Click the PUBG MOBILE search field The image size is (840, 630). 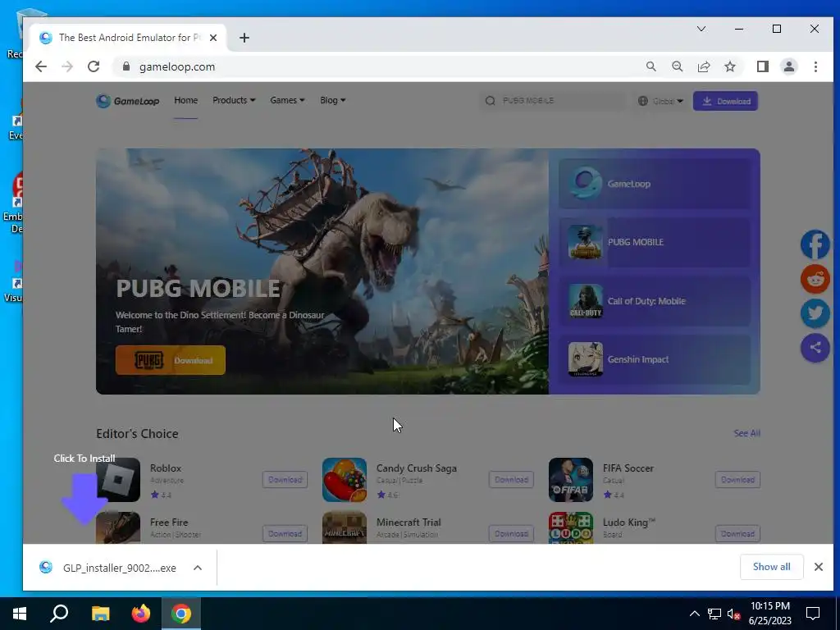click(x=552, y=101)
